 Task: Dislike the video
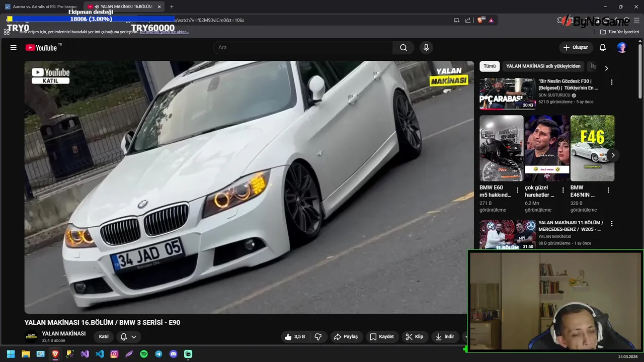[318, 337]
